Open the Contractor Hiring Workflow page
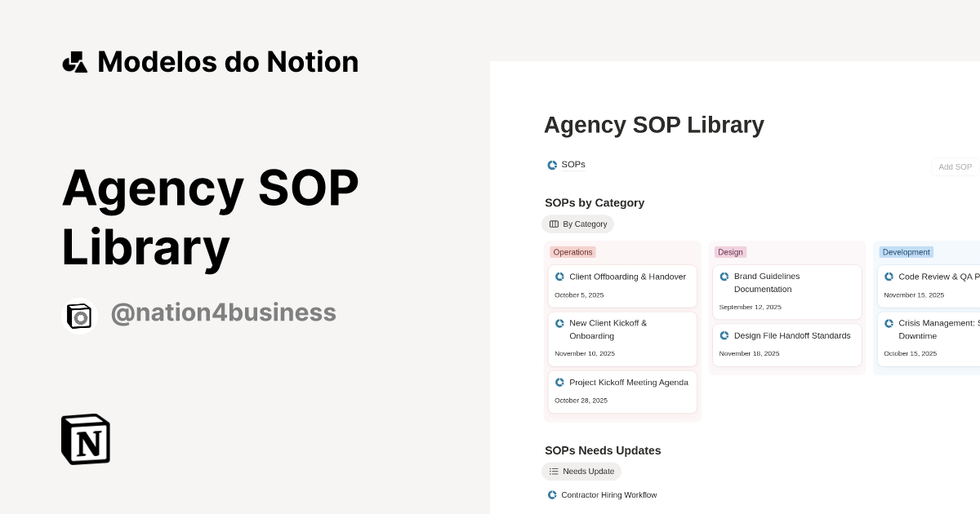 (x=609, y=494)
